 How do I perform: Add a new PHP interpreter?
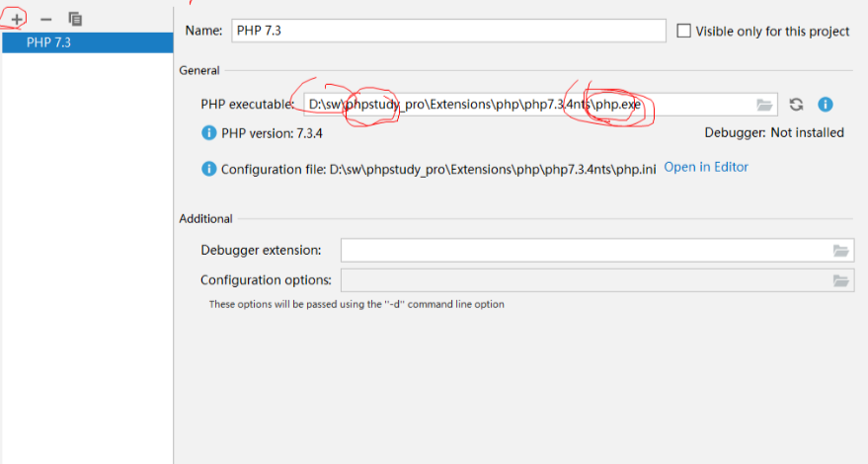point(17,19)
